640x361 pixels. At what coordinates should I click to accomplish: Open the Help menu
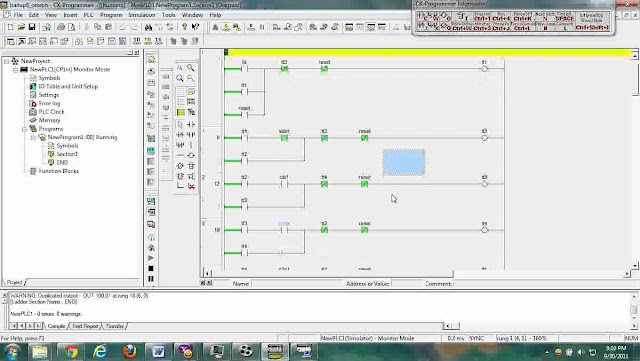pos(215,15)
